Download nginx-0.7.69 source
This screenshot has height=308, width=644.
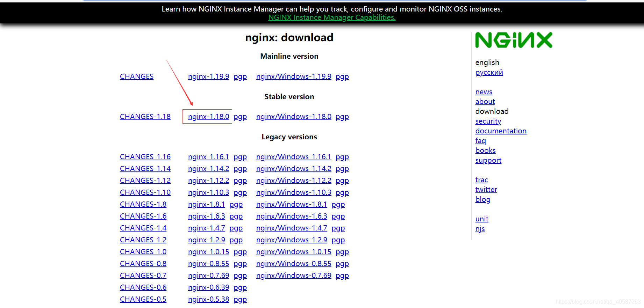click(209, 276)
